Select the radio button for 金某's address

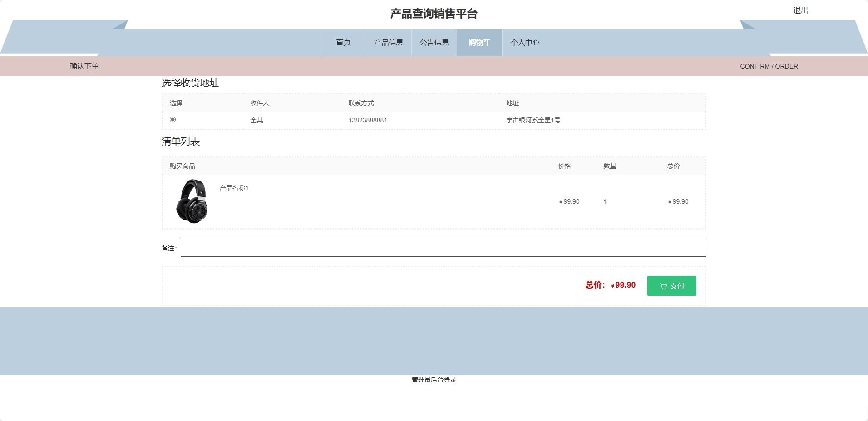[173, 119]
